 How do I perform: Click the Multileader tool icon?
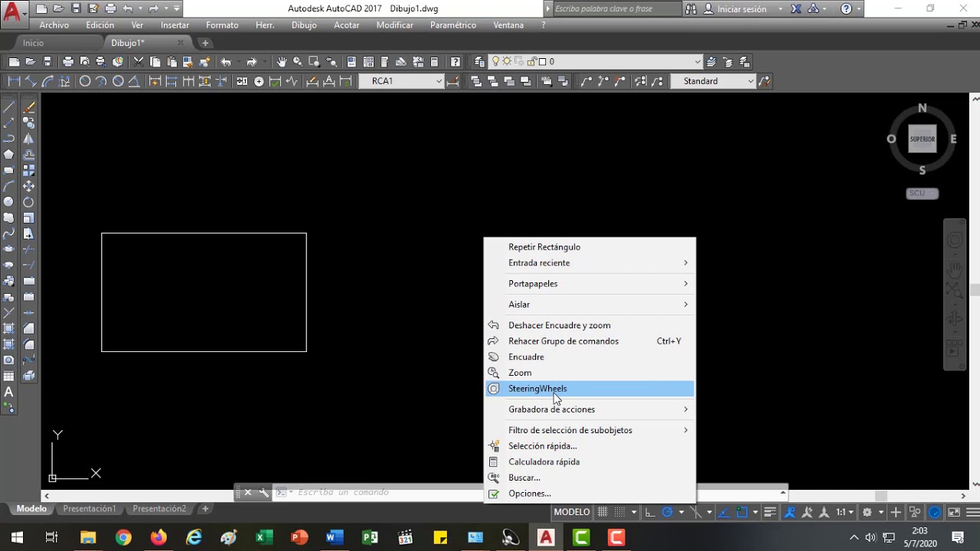point(586,81)
